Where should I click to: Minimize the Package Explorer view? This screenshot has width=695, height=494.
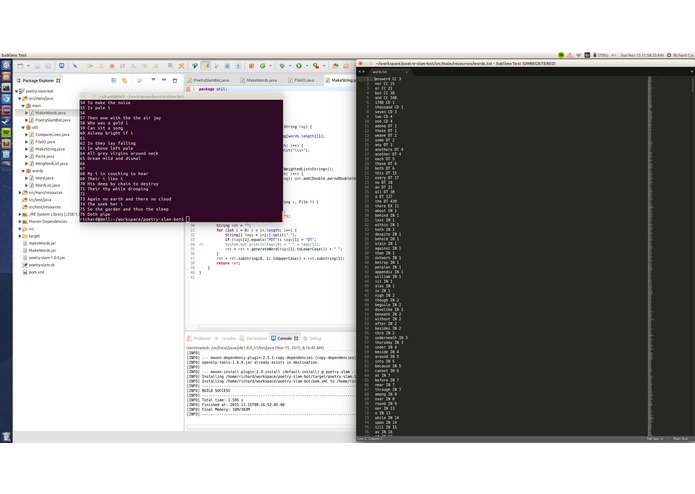[x=164, y=80]
